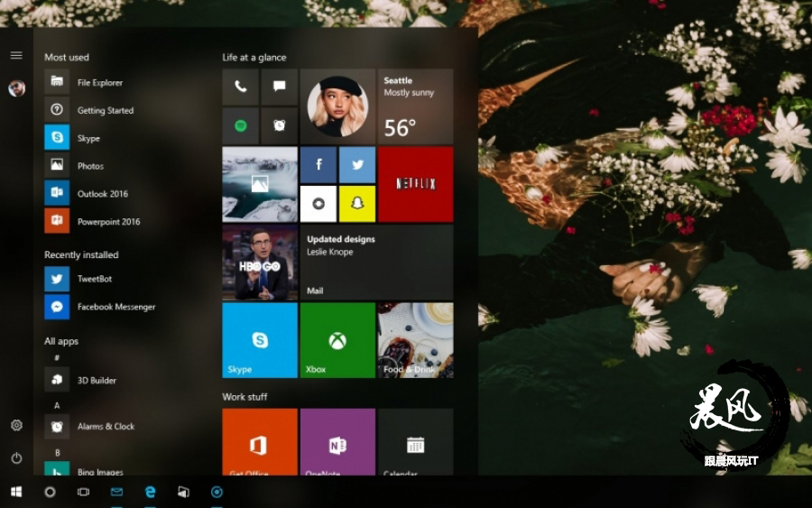The height and width of the screenshot is (508, 812).
Task: Click the 'Life at a glance' group header
Action: point(254,58)
